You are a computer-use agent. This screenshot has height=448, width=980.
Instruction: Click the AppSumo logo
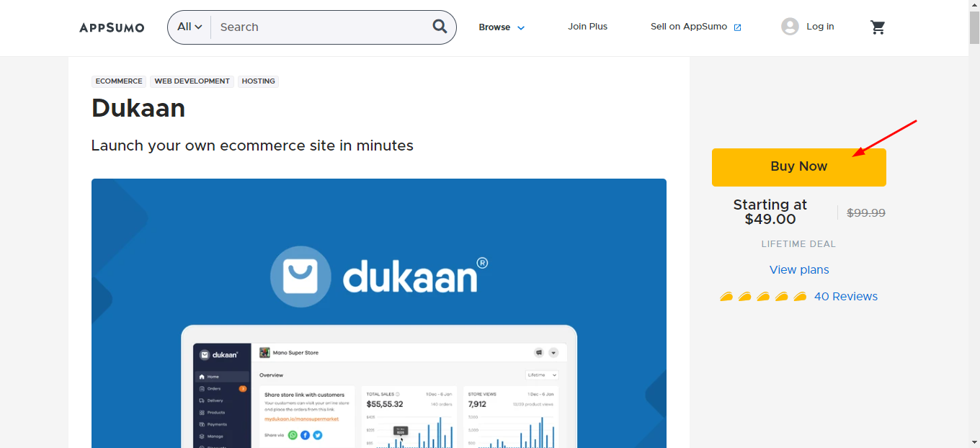112,27
